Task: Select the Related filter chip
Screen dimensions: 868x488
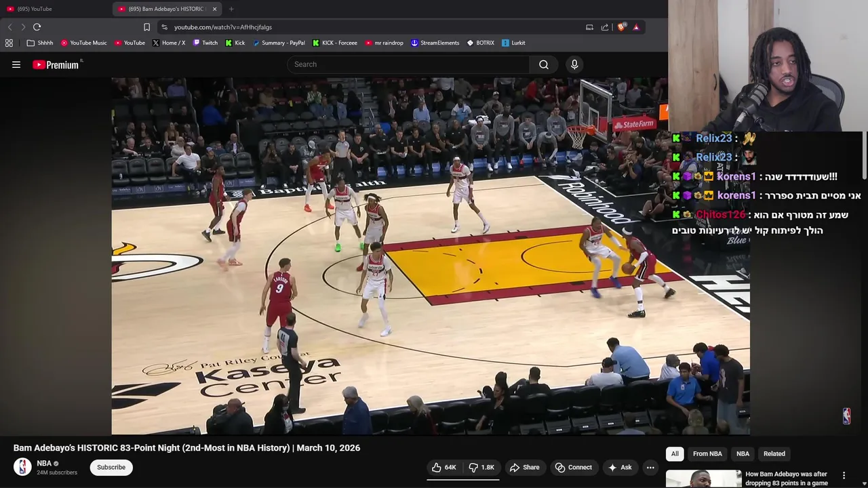Action: 774,454
